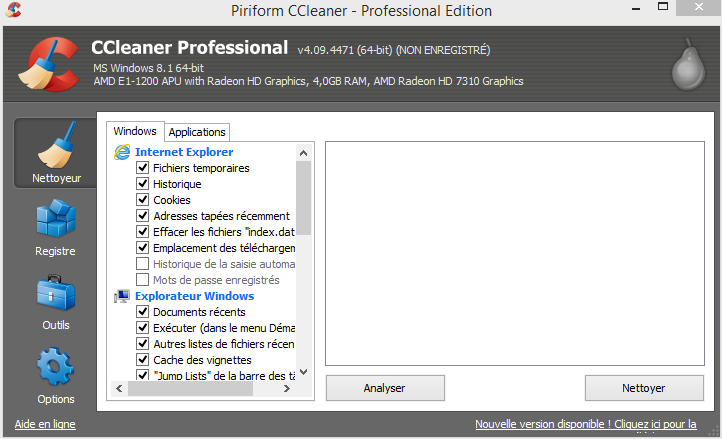Uncheck Documents récents checkbox

coord(142,312)
